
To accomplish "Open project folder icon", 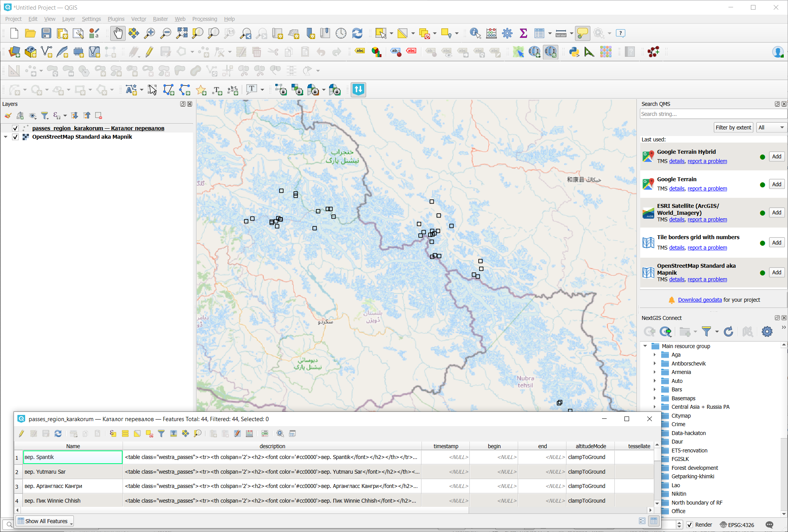I will [30, 33].
